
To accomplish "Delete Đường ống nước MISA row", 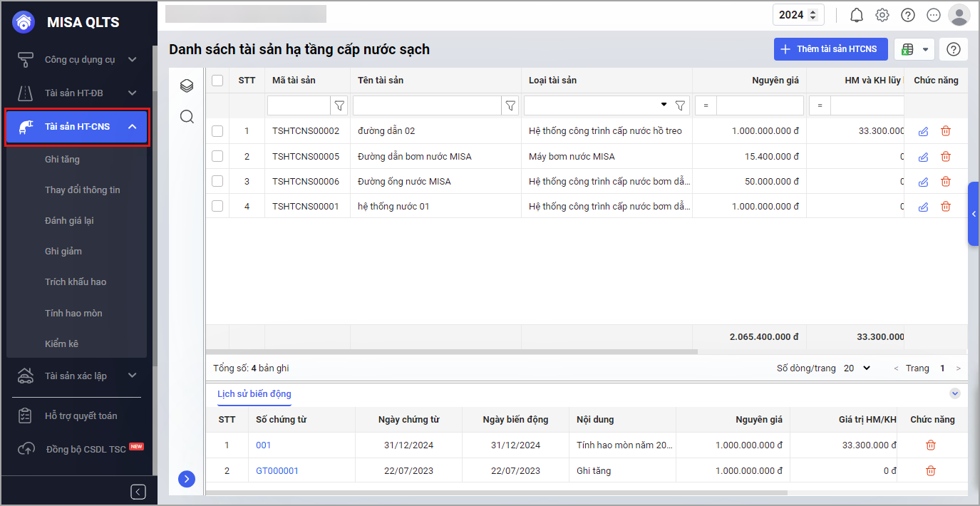I will 946,182.
